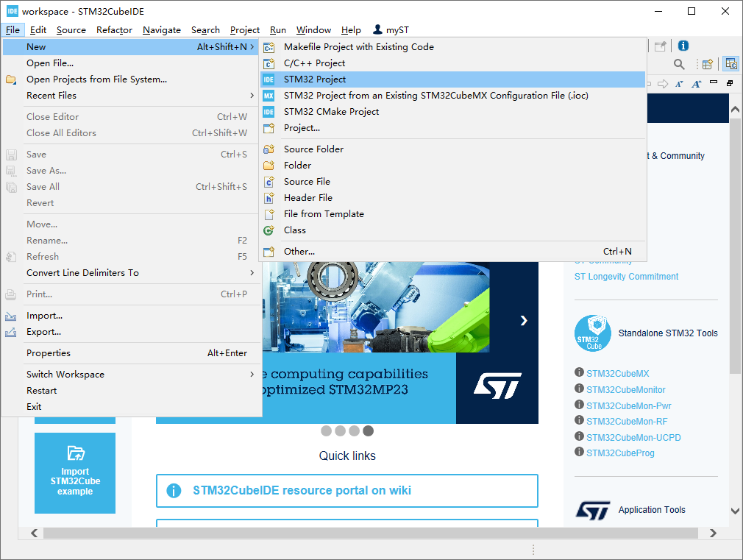Click the Other... wizard icon
Image resolution: width=743 pixels, height=560 pixels.
click(269, 252)
